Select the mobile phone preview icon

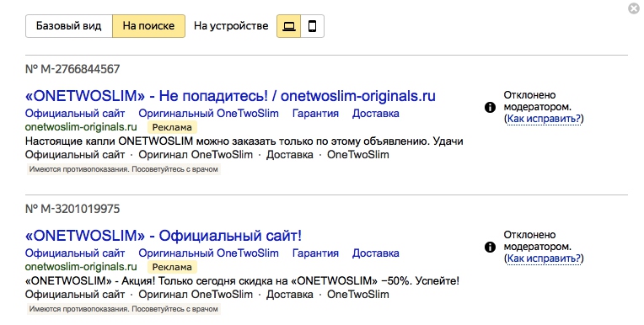[x=313, y=26]
